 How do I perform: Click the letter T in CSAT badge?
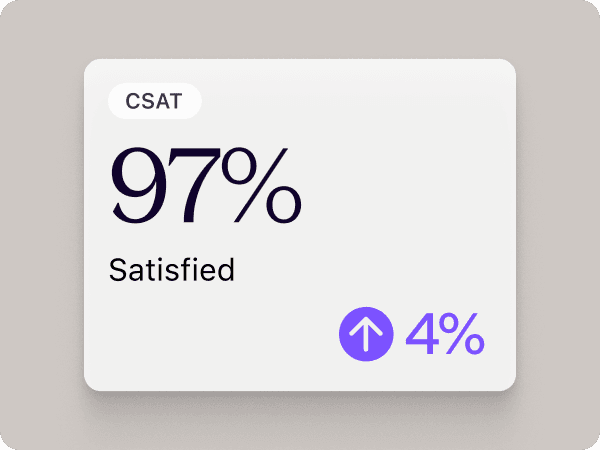(177, 101)
